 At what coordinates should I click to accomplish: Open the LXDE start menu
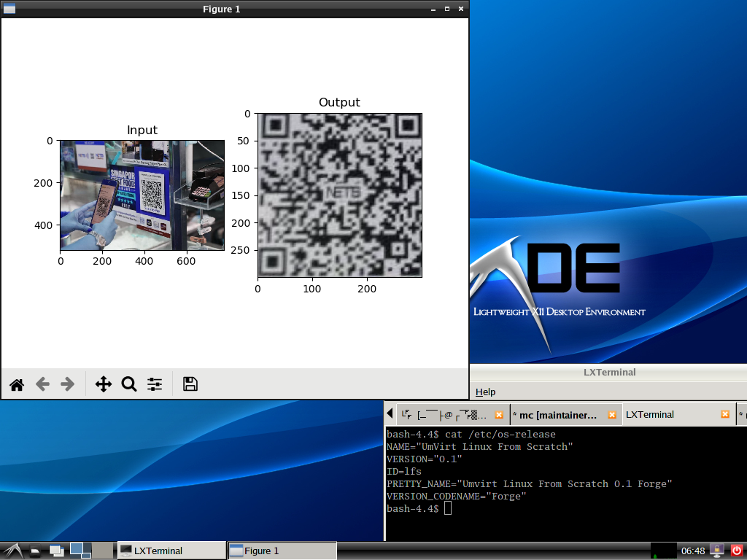12,551
